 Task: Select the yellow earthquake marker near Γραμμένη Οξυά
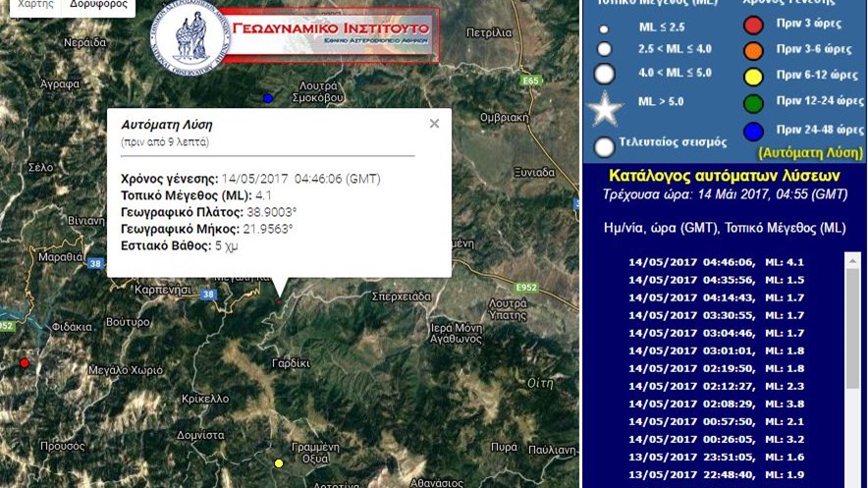[279, 463]
